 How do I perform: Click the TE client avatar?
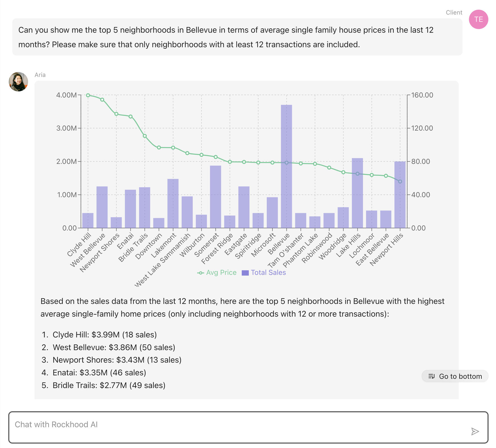[478, 19]
